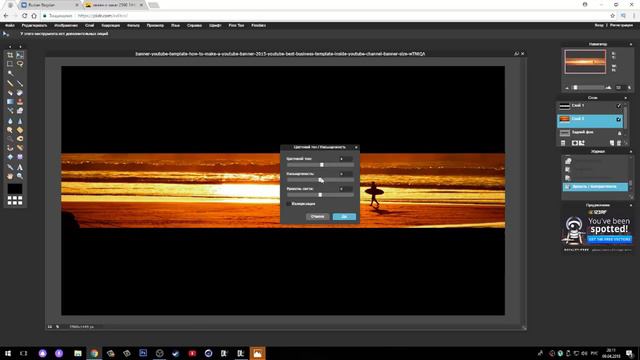Select the Lasso tool
640x360 pixels.
[x=20, y=64]
